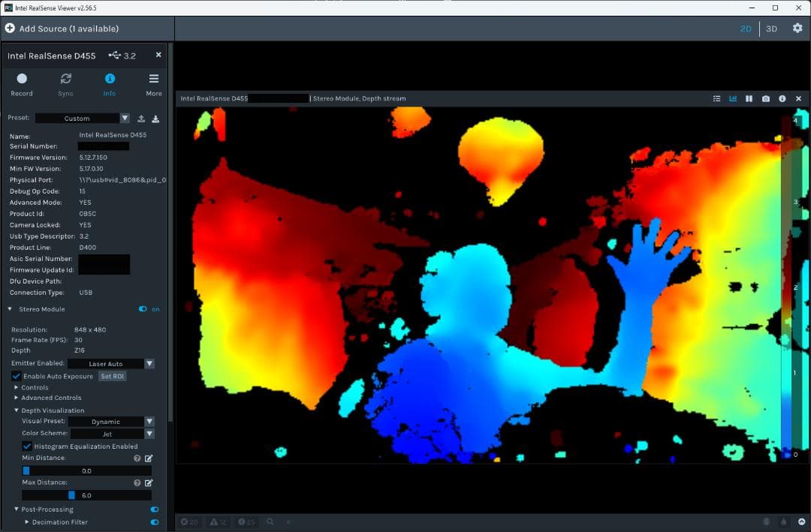
Task: Click Add Source button
Action: tap(62, 29)
